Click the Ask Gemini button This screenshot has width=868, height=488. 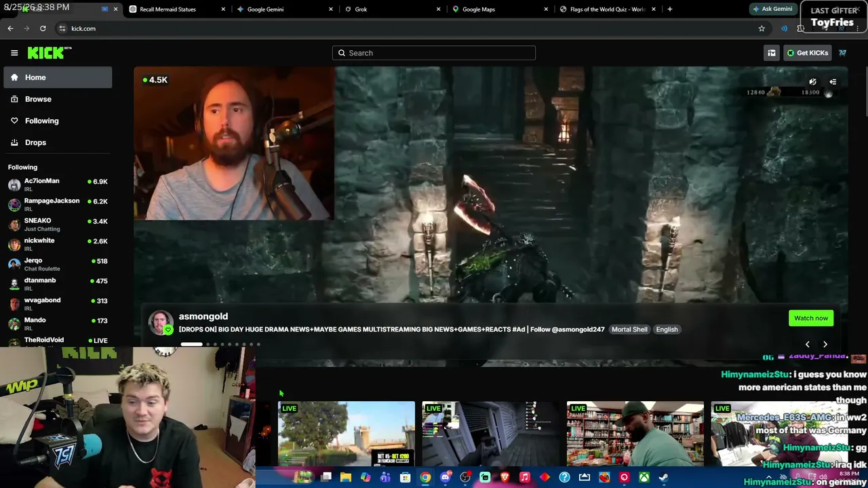[772, 9]
